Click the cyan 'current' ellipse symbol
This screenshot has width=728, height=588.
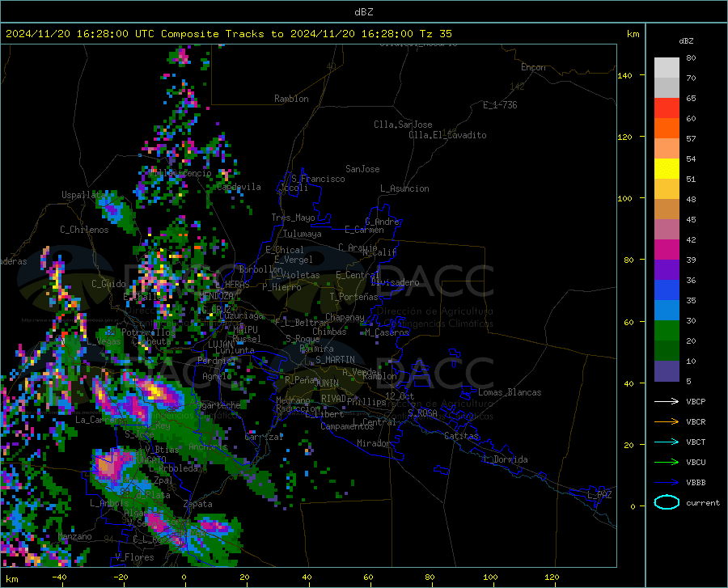(x=667, y=502)
